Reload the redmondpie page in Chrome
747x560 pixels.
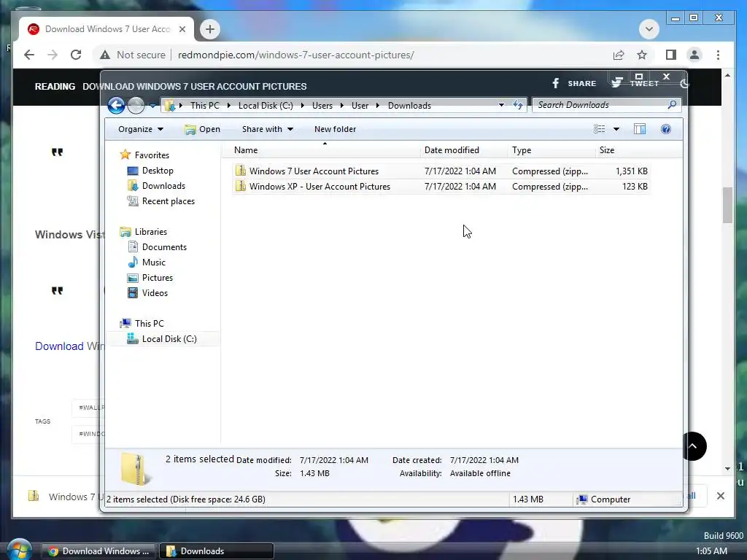(76, 55)
